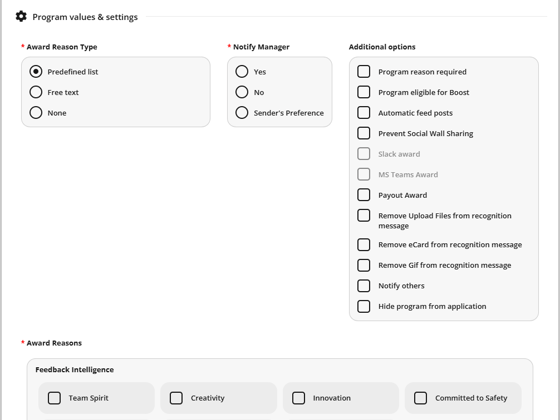Select the Team Spirit award reason
The height and width of the screenshot is (420, 560).
coord(54,398)
